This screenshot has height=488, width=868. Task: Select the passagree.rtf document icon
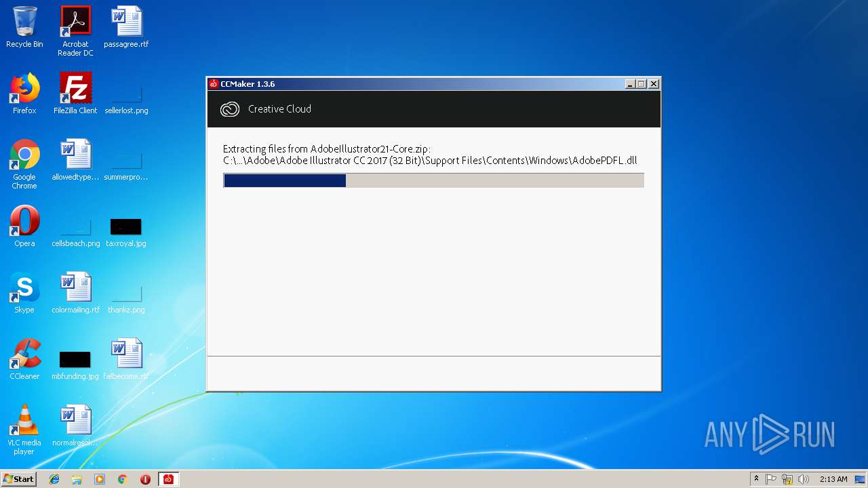(x=126, y=27)
